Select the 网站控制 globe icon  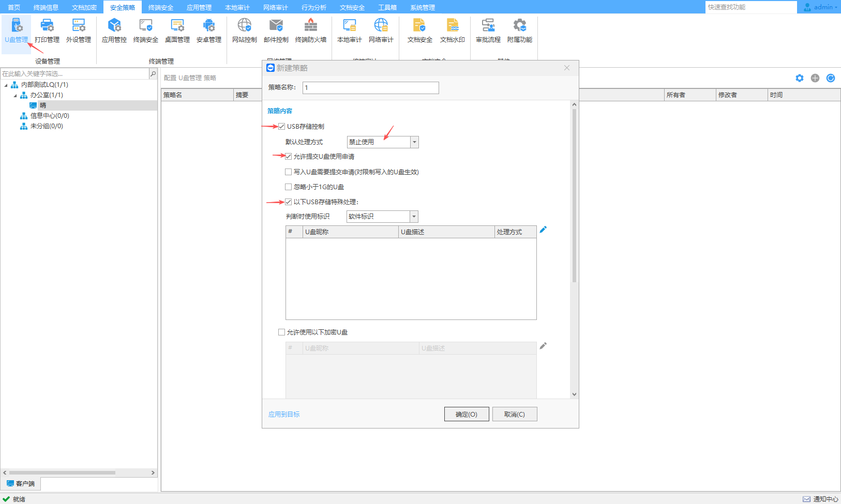tap(244, 25)
